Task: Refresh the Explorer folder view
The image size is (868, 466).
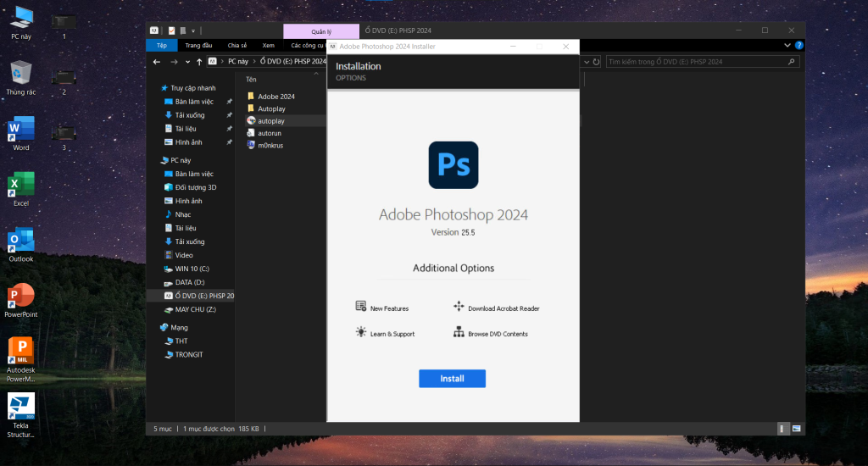Action: coord(596,62)
